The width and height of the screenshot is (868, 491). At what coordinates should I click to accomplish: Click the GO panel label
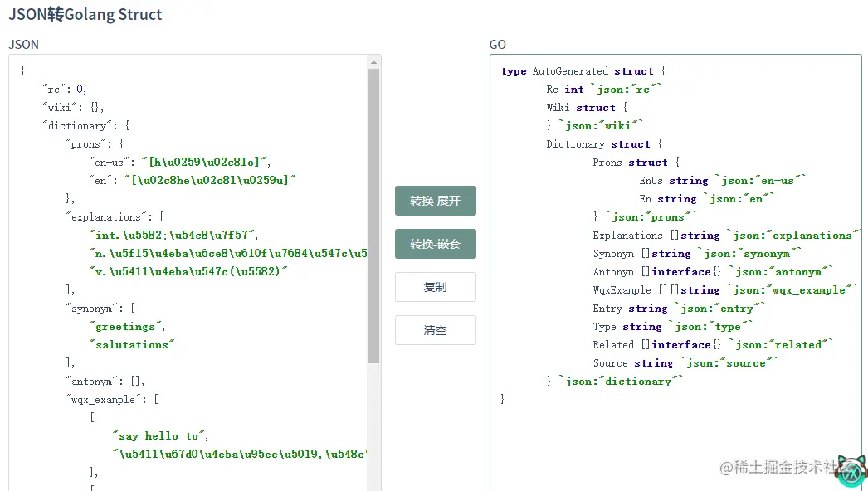point(498,45)
